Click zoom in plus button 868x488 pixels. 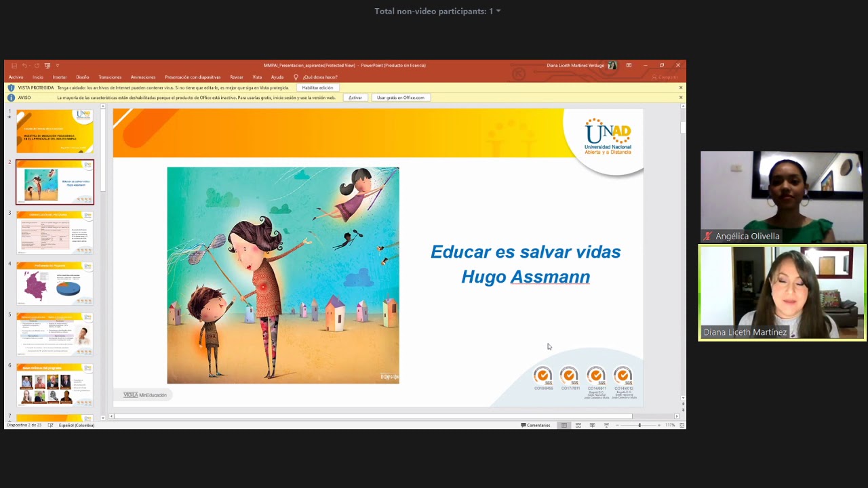[x=658, y=425]
